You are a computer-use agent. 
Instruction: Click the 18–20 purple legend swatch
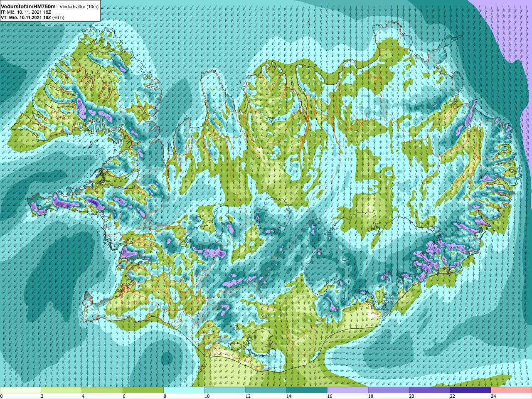(389, 390)
